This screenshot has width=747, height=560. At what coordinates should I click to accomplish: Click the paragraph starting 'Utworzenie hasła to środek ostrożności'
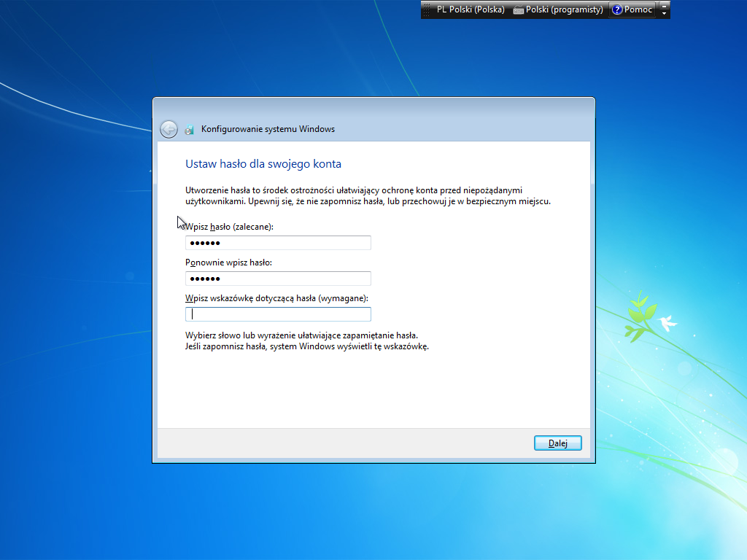(x=368, y=195)
